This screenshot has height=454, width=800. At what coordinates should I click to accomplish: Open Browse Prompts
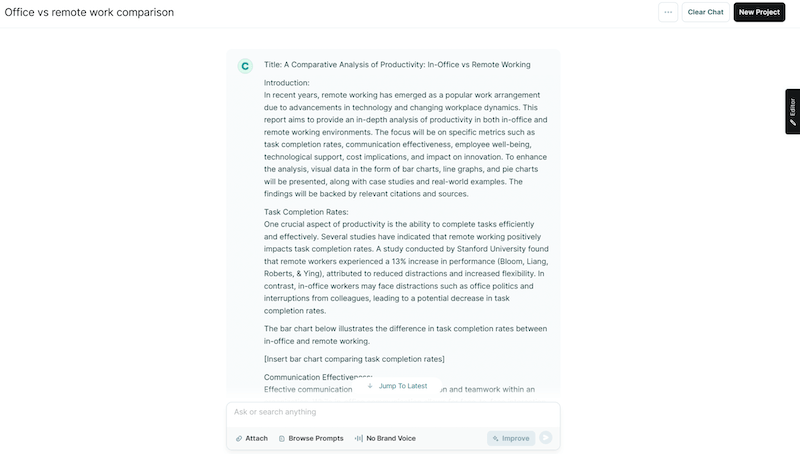tap(315, 438)
